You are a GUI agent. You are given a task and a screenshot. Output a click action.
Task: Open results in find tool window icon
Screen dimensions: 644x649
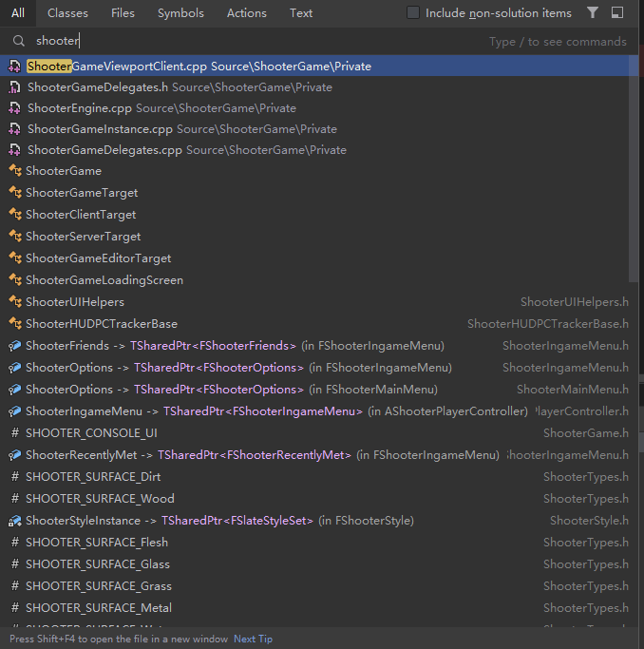tap(617, 13)
